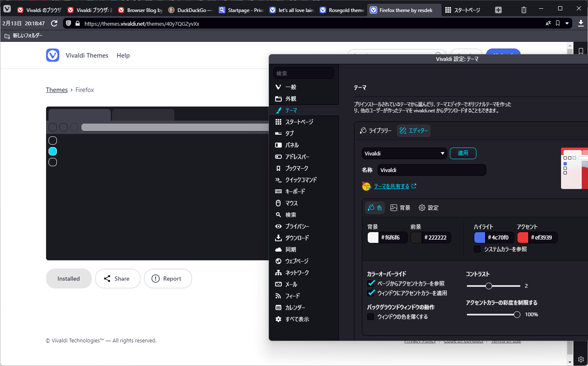Open the 外観 settings section
The width and height of the screenshot is (588, 366).
pyautogui.click(x=304, y=99)
